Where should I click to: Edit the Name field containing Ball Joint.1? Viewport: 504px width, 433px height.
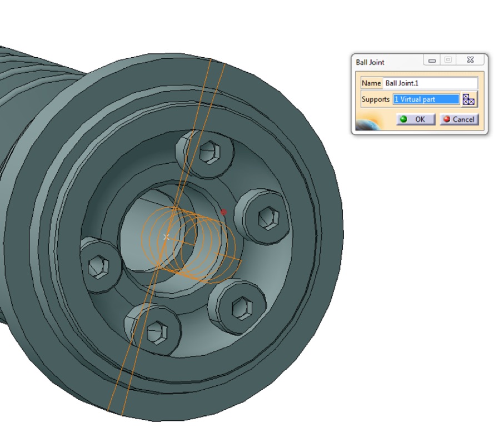[431, 83]
